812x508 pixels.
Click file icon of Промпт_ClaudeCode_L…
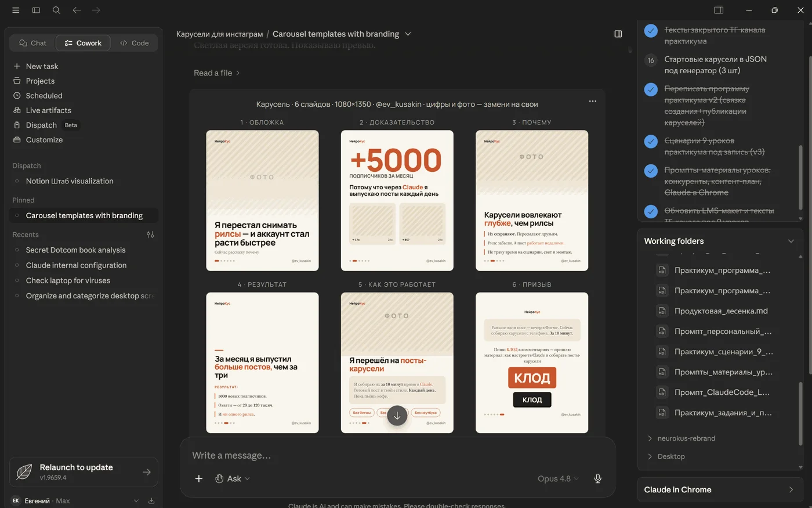[x=662, y=392]
